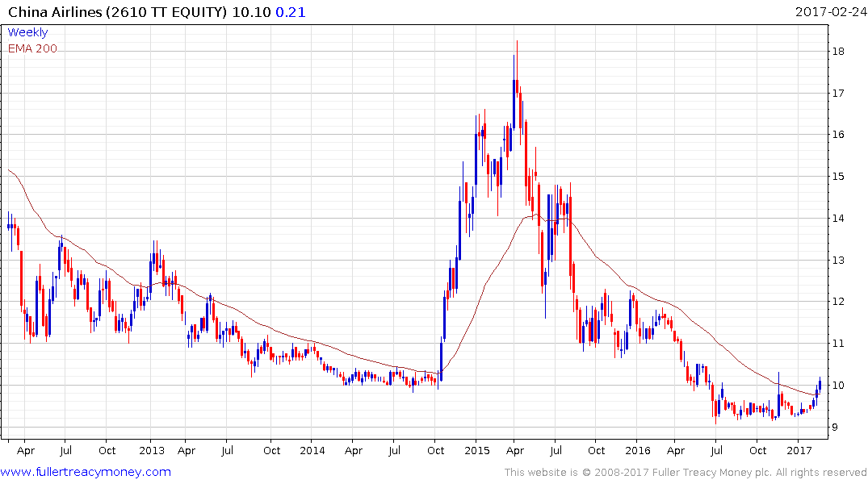Click the last price value 10.10
This screenshot has height=484, width=868.
click(251, 12)
